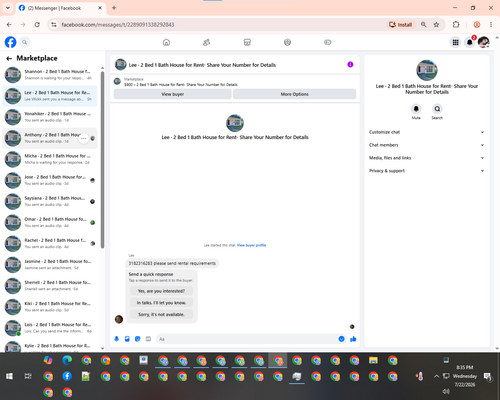500x400 pixels.
Task: Record a voice clip microphone icon
Action: point(117,339)
